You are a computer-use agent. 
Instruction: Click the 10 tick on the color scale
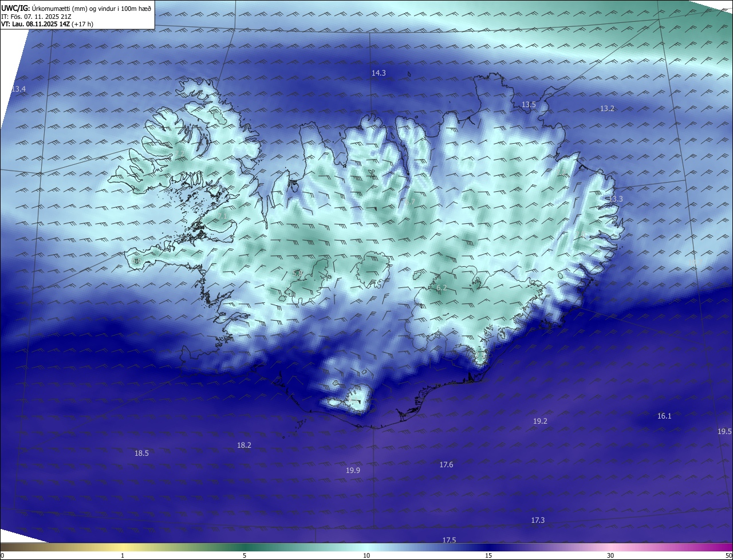tap(366, 555)
